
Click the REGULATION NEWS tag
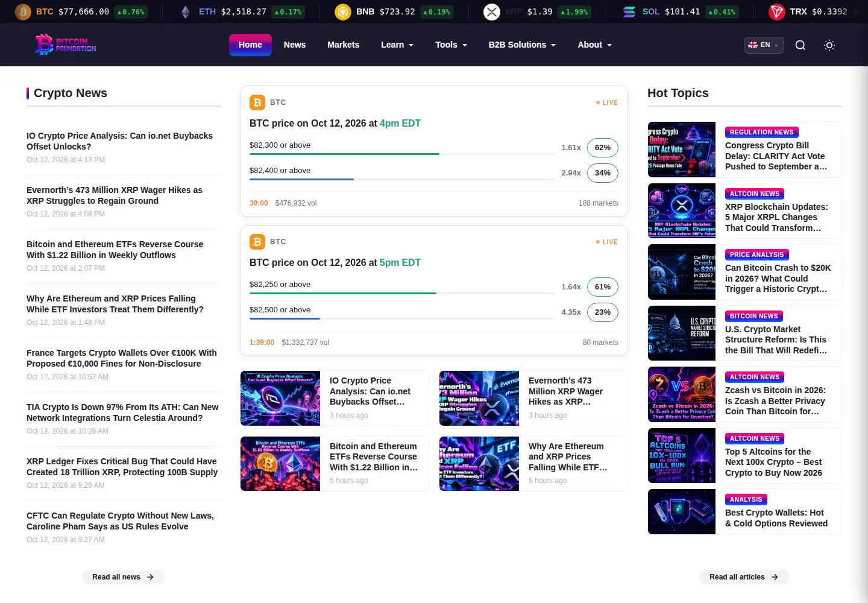(761, 132)
